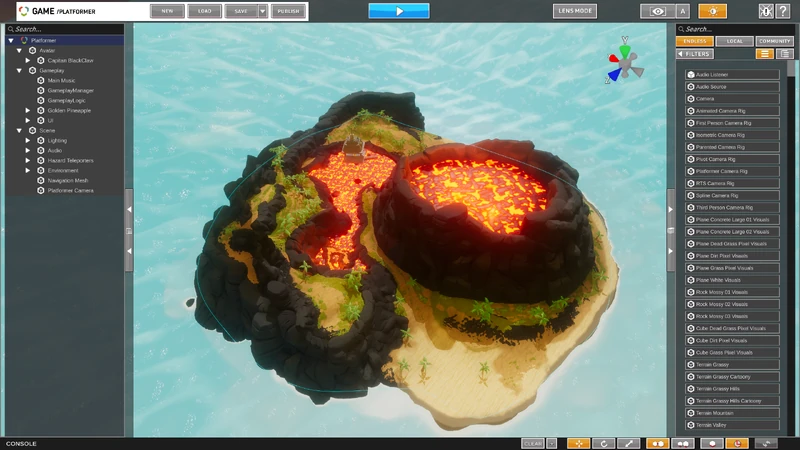Click the Endless logo next to GAME

[23, 11]
